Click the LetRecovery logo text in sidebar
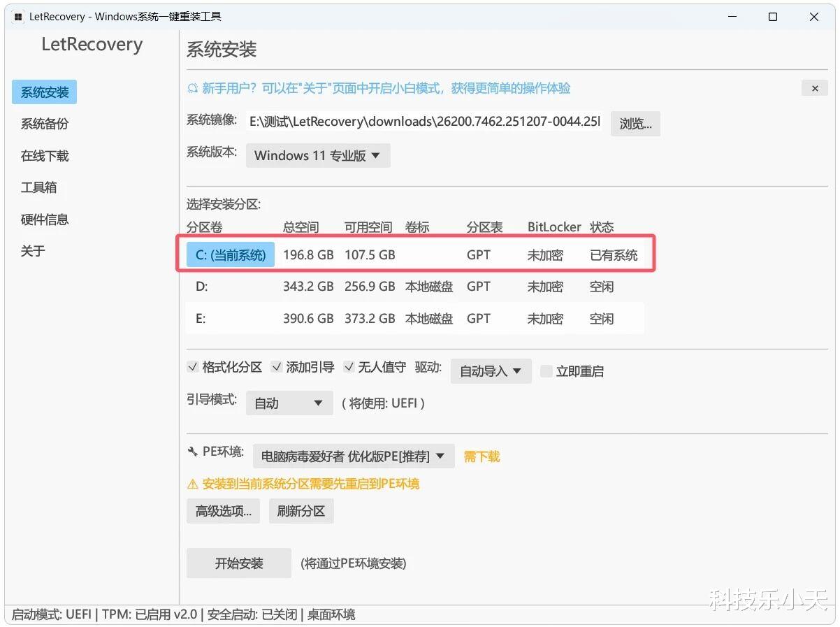The height and width of the screenshot is (627, 840). click(92, 44)
